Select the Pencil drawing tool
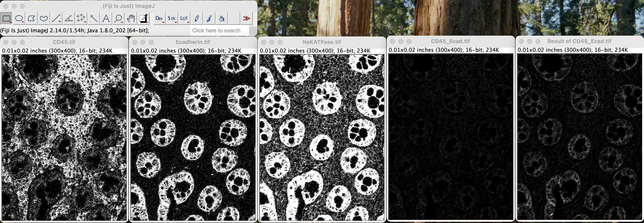Viewport: 644px width, 223px height. (x=197, y=18)
